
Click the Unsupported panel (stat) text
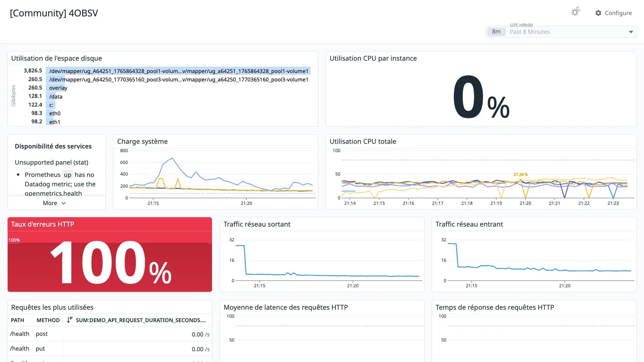coord(52,162)
